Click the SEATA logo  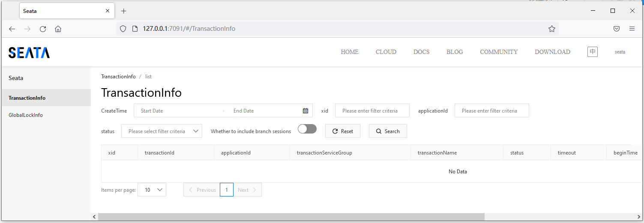coord(29,53)
